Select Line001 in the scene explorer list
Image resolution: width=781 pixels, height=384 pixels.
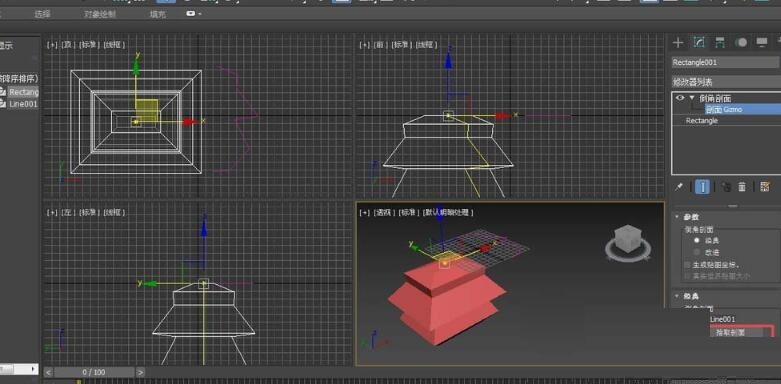pos(23,104)
